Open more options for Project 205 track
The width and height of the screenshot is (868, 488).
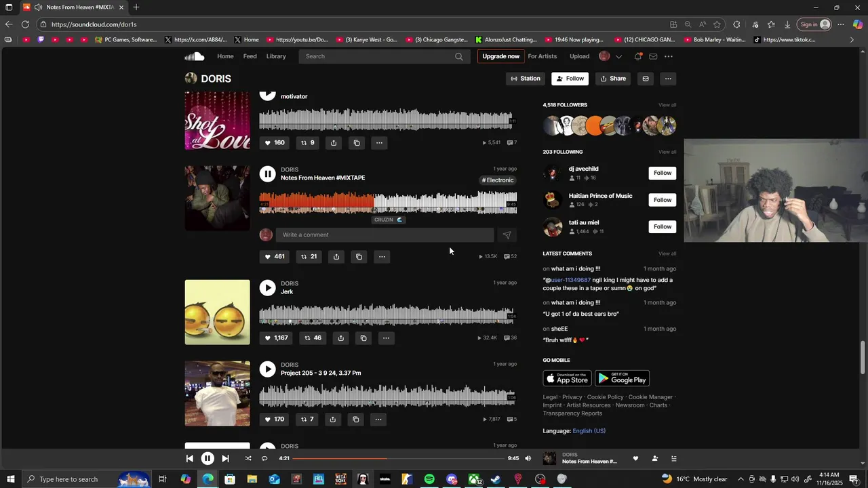[x=378, y=419]
